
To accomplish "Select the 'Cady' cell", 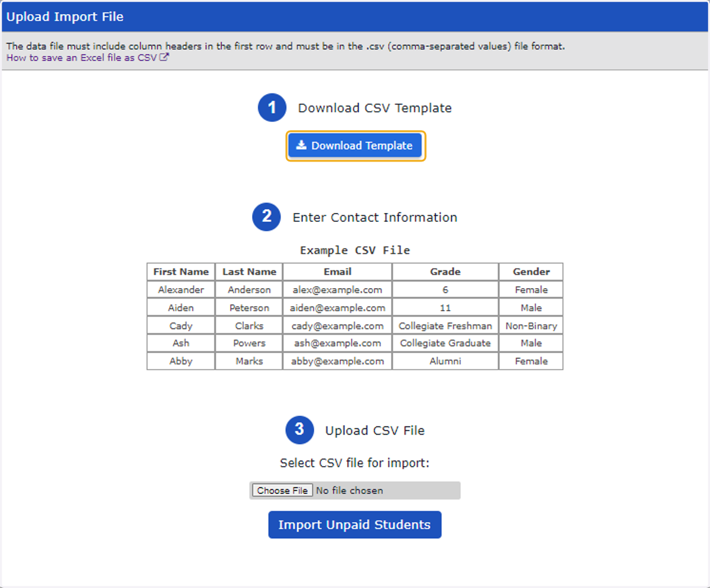I will (181, 326).
